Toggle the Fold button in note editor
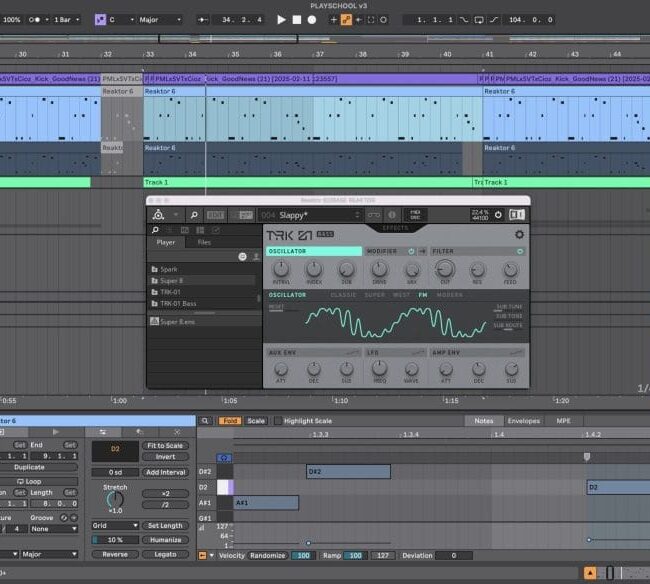 (x=230, y=421)
